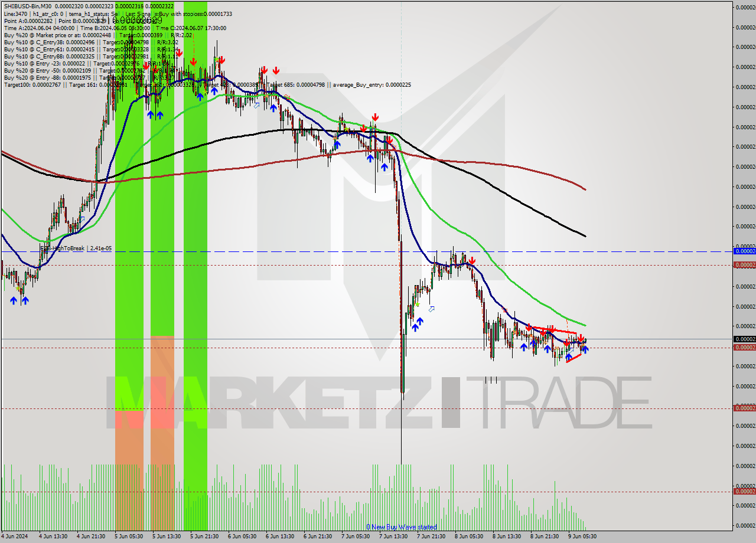Click the blue-highlighted price label on the price axis
Viewport: 756px width, 543px height.
[744, 251]
